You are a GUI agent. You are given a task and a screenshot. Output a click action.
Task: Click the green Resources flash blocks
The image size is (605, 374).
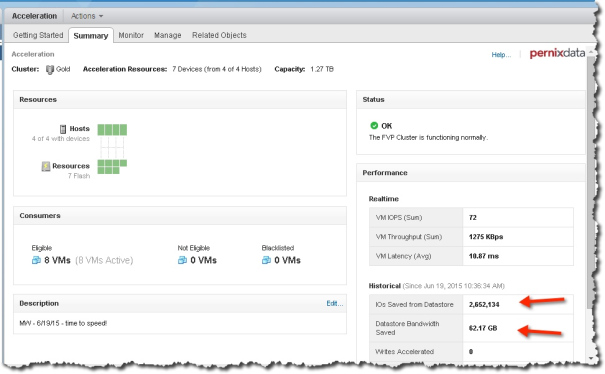pos(112,167)
